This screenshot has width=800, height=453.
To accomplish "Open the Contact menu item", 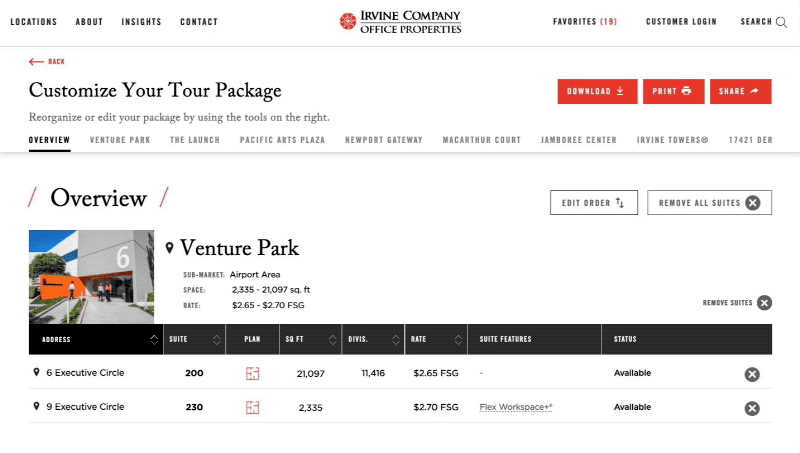I will pyautogui.click(x=199, y=22).
